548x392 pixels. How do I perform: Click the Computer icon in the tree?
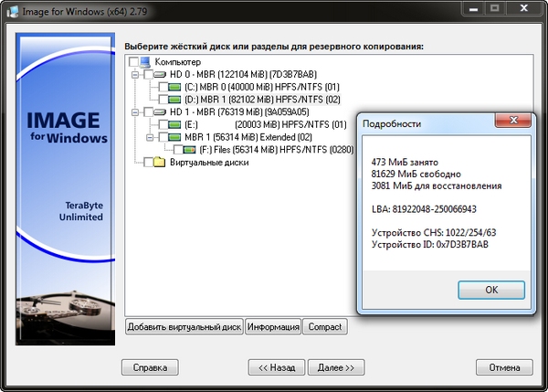(148, 61)
